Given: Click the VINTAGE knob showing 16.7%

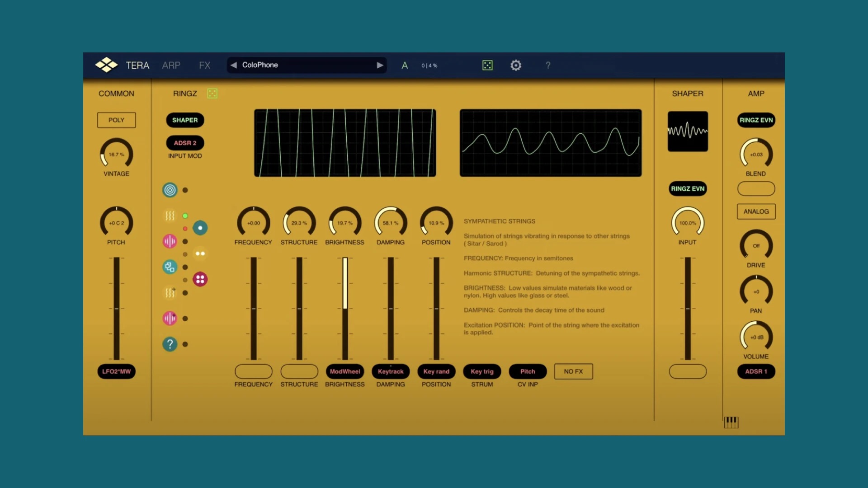Looking at the screenshot, I should [x=116, y=154].
